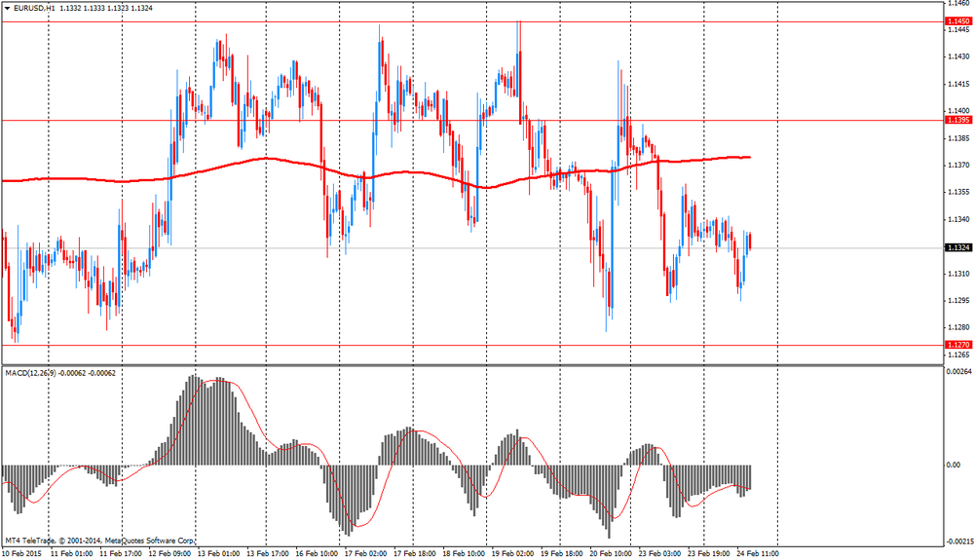The image size is (974, 560).
Task: Click the 17 Feb 18:00 time label
Action: pos(412,553)
